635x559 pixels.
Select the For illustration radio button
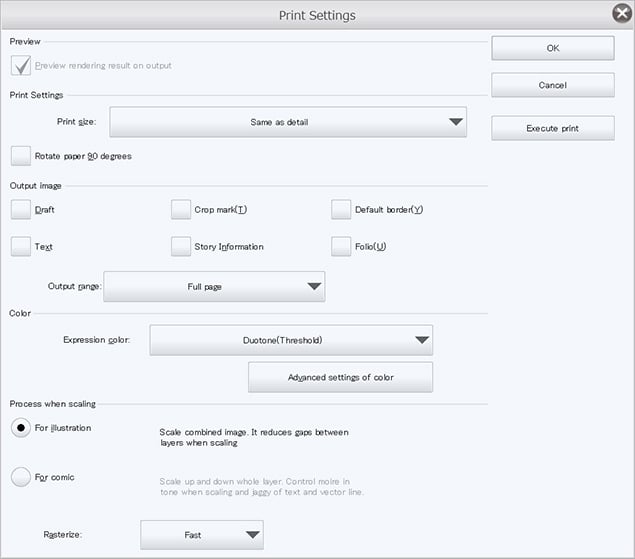(x=21, y=428)
